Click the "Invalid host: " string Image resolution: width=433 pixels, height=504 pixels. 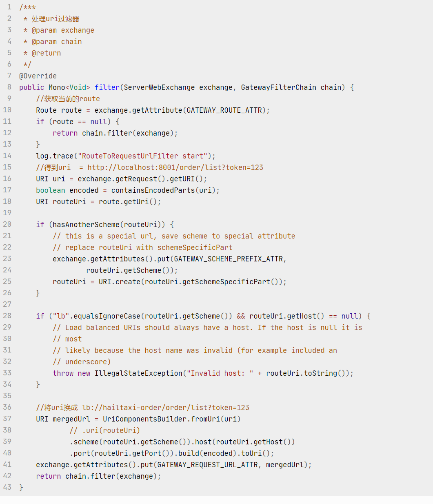(220, 373)
